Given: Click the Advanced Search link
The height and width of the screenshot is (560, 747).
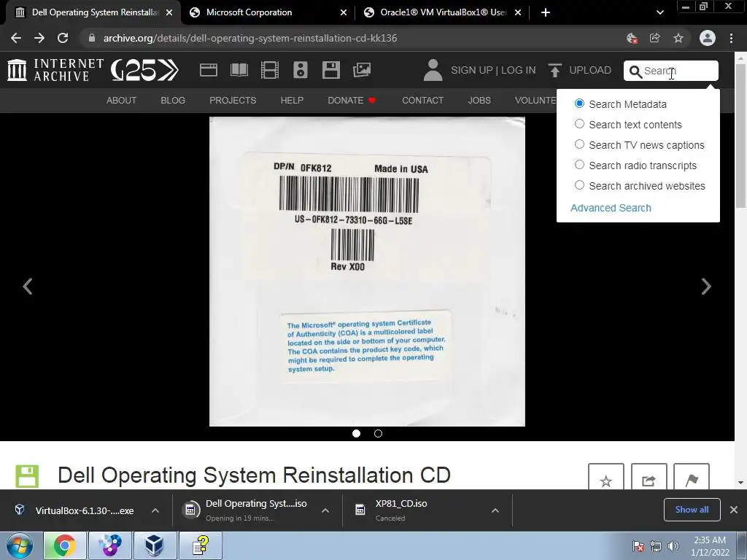Looking at the screenshot, I should pos(611,208).
